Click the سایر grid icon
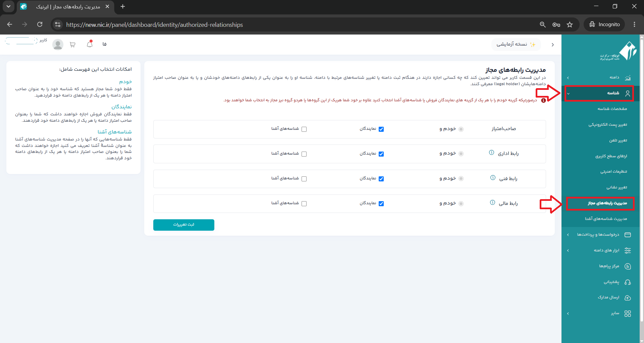Screen dimensions: 644x343 pos(628,313)
